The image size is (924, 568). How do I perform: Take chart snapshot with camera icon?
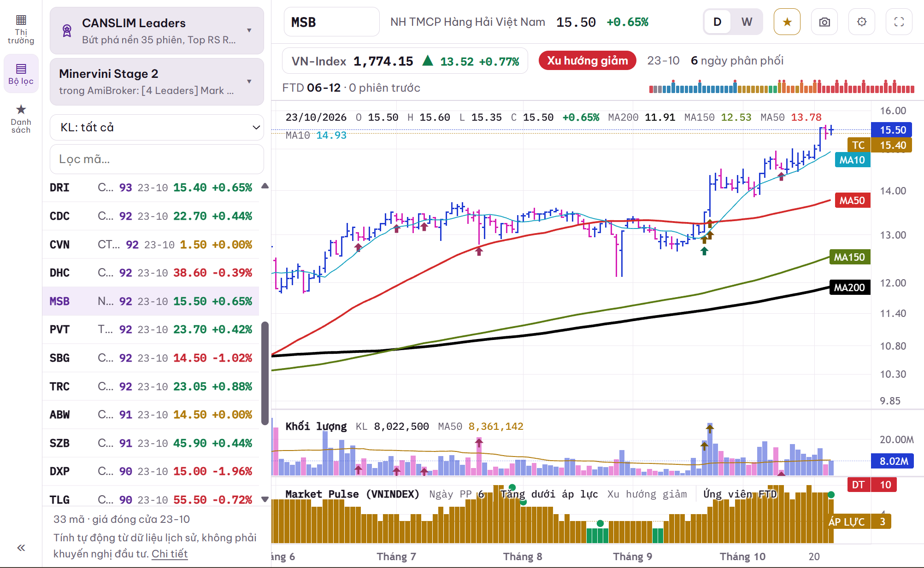pyautogui.click(x=824, y=22)
